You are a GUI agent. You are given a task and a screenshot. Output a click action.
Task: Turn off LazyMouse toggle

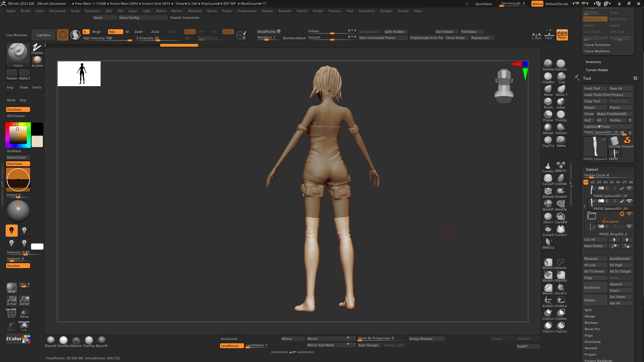click(x=232, y=346)
